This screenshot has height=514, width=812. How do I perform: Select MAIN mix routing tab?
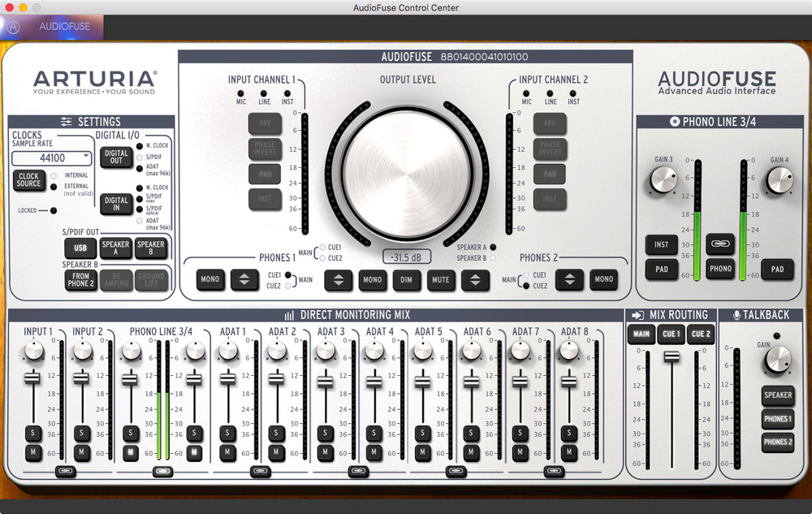641,335
